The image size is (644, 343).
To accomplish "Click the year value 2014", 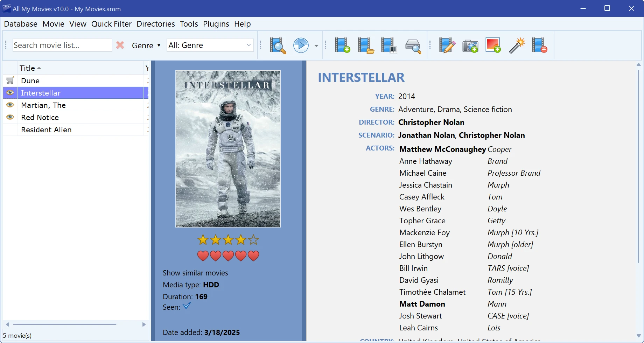I will click(x=407, y=96).
